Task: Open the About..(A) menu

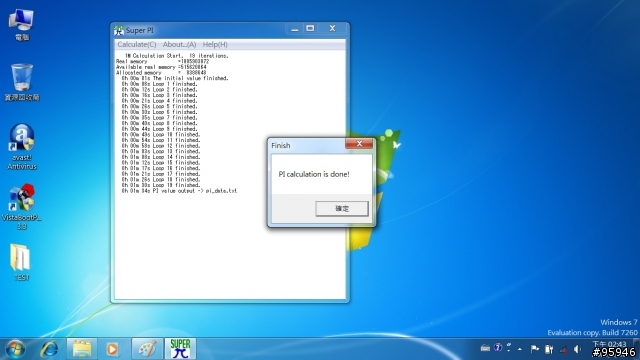Action: (179, 44)
